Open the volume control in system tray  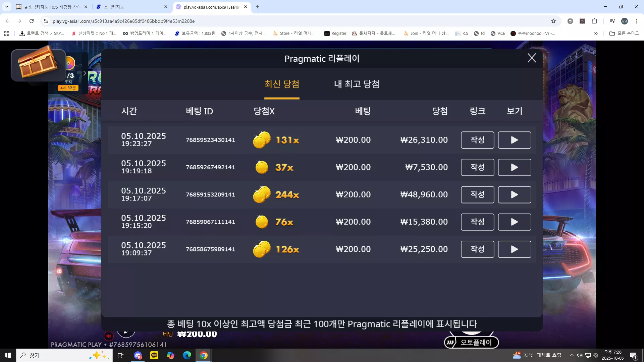tap(580, 355)
